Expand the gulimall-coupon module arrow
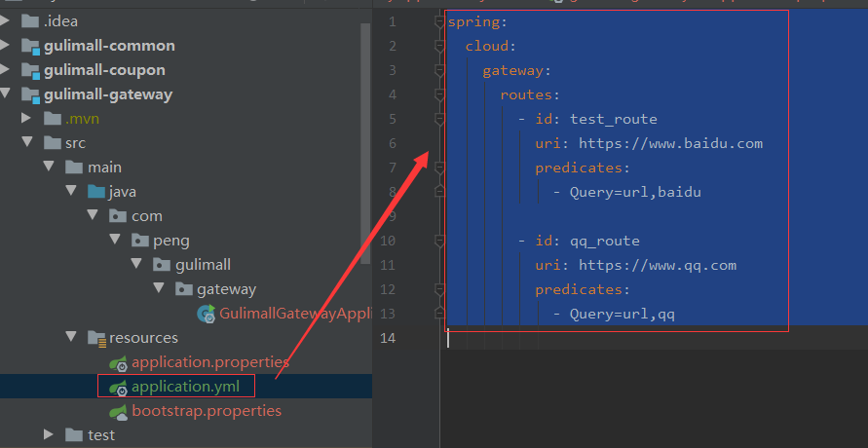This screenshot has height=448, width=868. pos(5,70)
